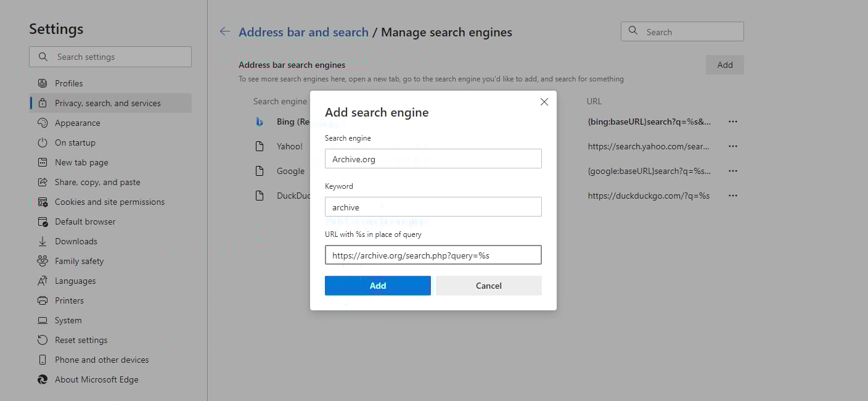The height and width of the screenshot is (401, 868).
Task: Follow the Address bar and search breadcrumb link
Action: coord(303,31)
